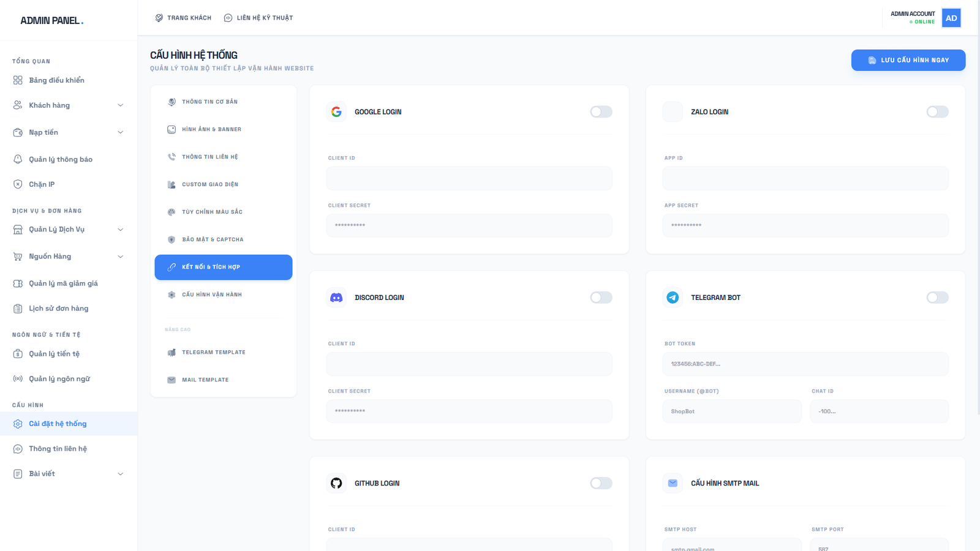Click the Google logo icon
Image resolution: width=980 pixels, height=551 pixels.
pyautogui.click(x=336, y=112)
